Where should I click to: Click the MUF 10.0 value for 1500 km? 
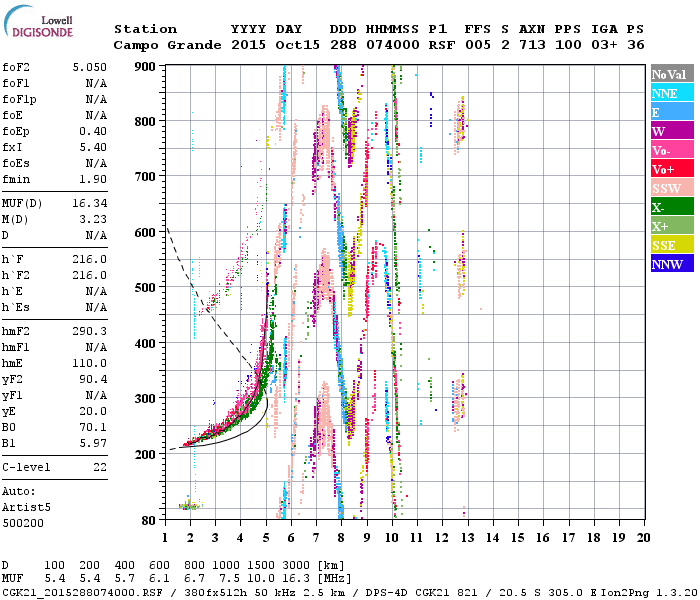[x=261, y=579]
